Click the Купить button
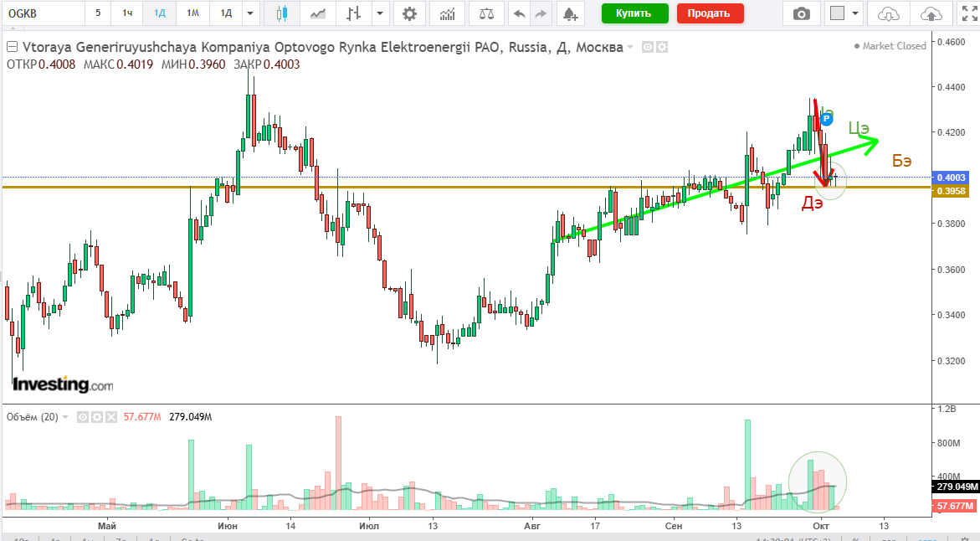The width and height of the screenshot is (980, 541). click(x=634, y=13)
